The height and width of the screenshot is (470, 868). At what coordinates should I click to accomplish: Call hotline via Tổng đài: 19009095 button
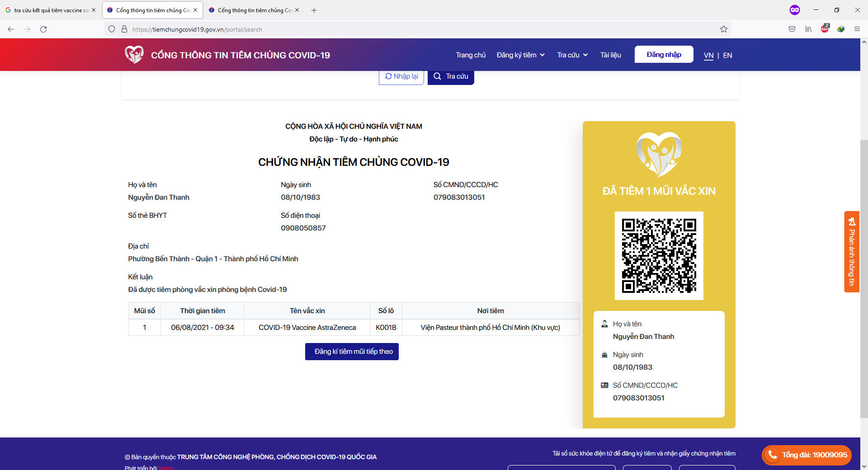pyautogui.click(x=807, y=455)
